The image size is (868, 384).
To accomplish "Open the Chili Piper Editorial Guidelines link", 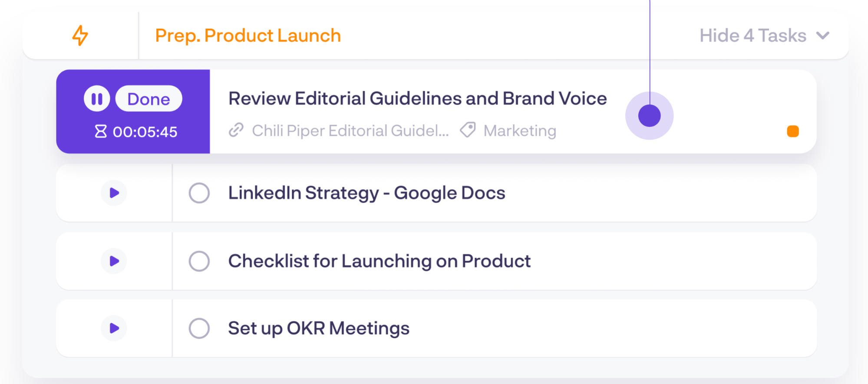I will (x=350, y=131).
